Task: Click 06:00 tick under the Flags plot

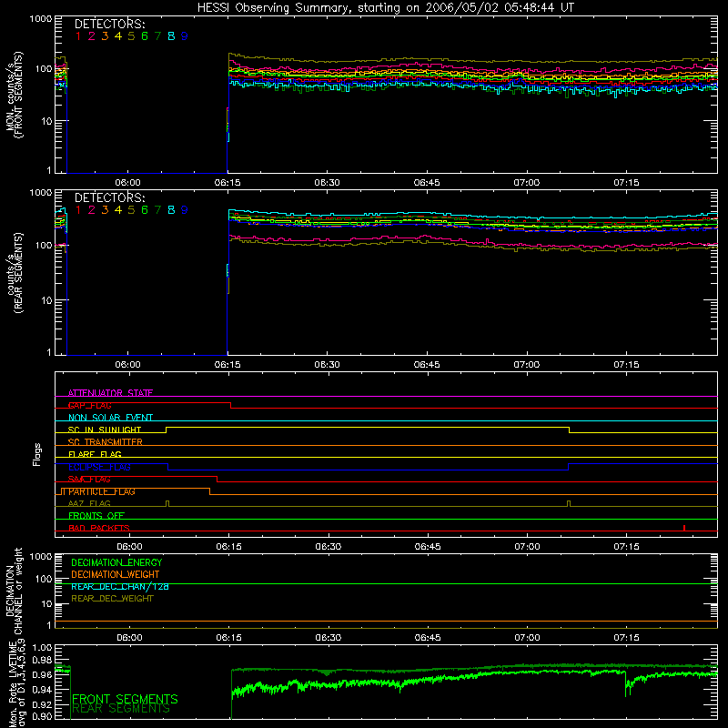Action: tap(129, 547)
